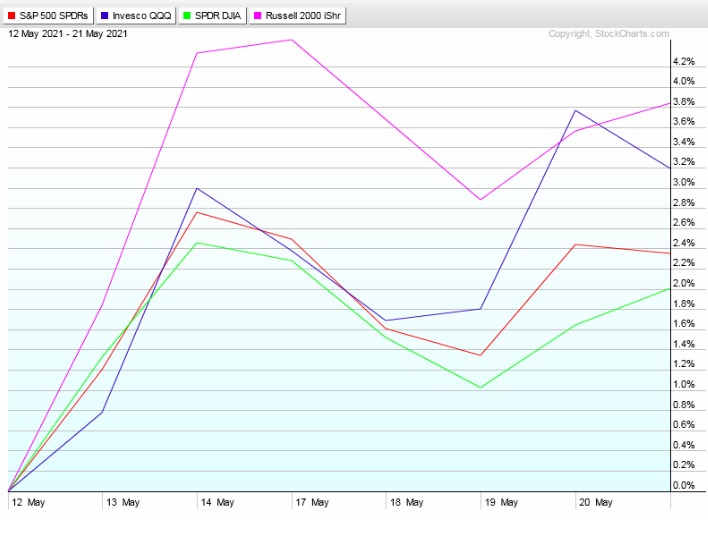The image size is (708, 536).
Task: Click red swatch in S&P 500 SPDRs button
Action: click(x=12, y=16)
